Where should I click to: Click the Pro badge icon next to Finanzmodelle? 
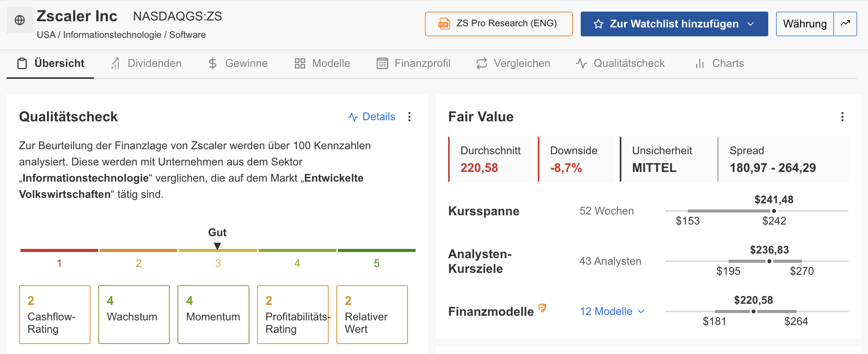coord(542,308)
